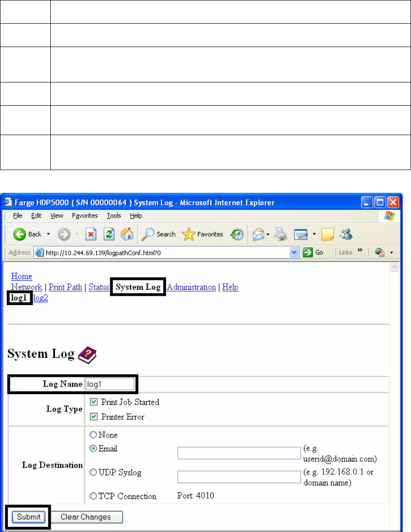The image size is (411, 532).
Task: Stop page loading with the red X icon
Action: pos(91,234)
